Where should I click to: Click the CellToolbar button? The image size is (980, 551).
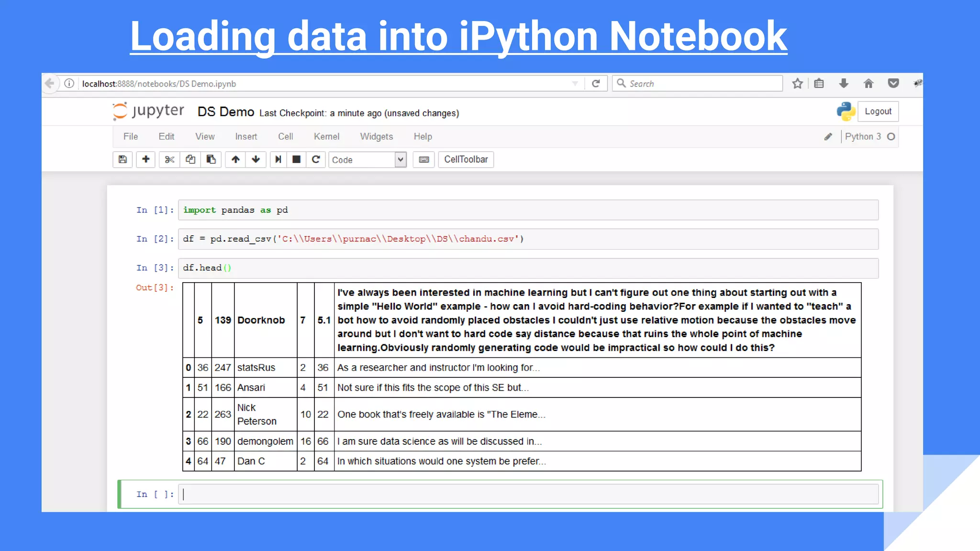pyautogui.click(x=466, y=160)
